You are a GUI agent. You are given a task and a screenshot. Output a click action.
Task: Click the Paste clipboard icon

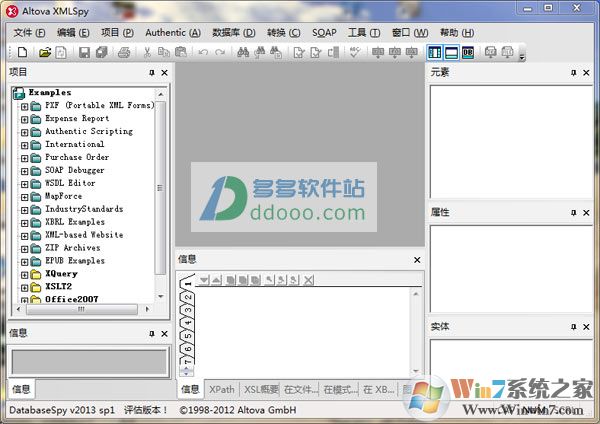point(180,52)
